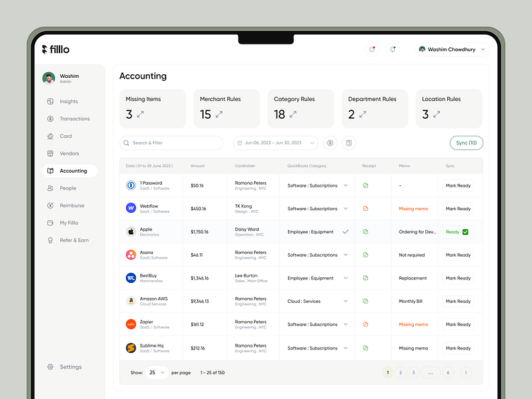Expand Merchant Rules card arrow icon

click(219, 114)
